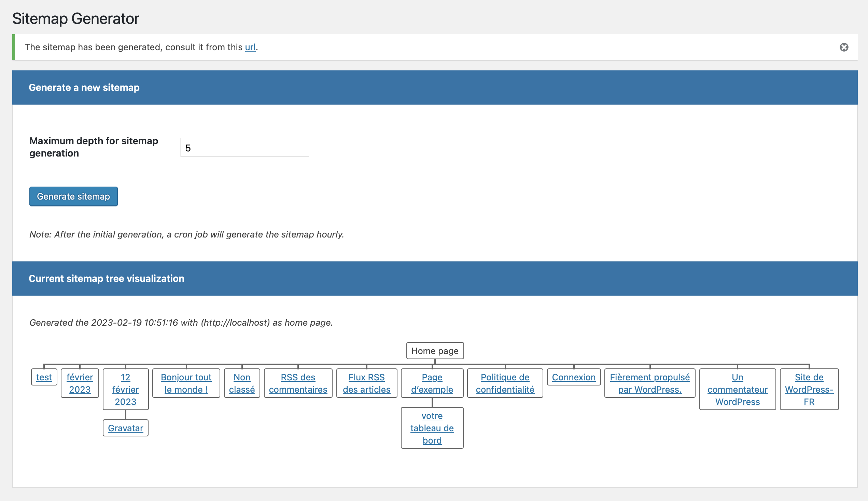
Task: Open Bonjour tout le monde ! link
Action: pos(186,383)
